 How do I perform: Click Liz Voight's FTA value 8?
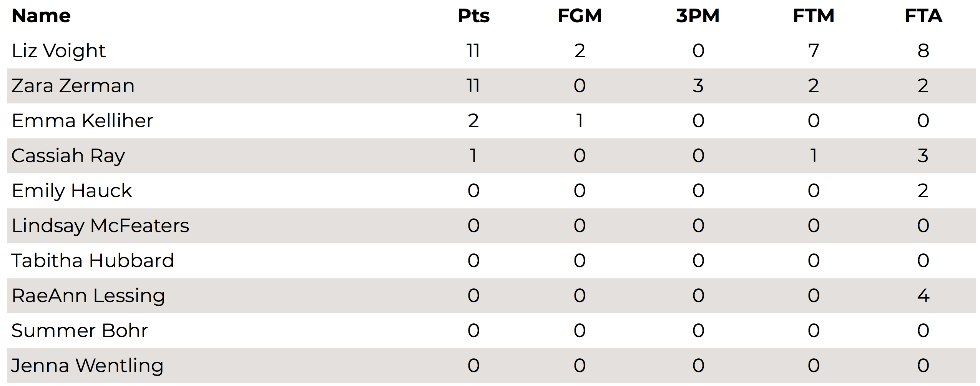(x=923, y=51)
